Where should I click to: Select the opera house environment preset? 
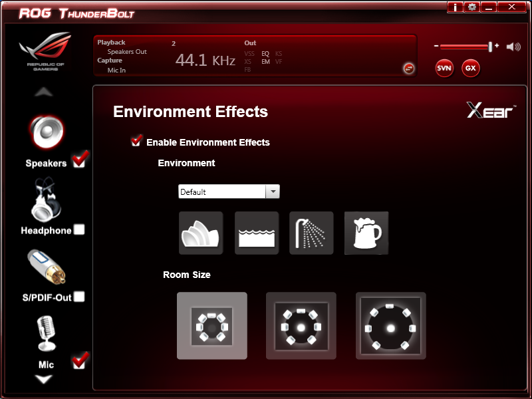coord(201,233)
